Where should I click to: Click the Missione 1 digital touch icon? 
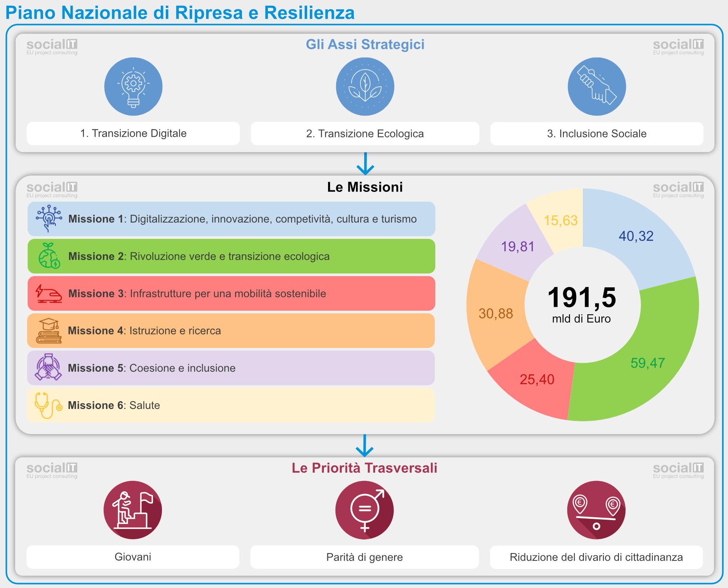[x=49, y=219]
